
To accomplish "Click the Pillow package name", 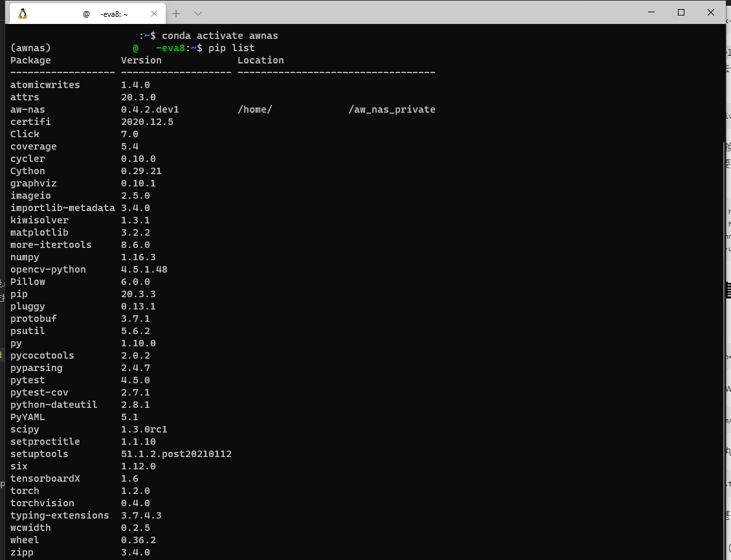I will (27, 282).
